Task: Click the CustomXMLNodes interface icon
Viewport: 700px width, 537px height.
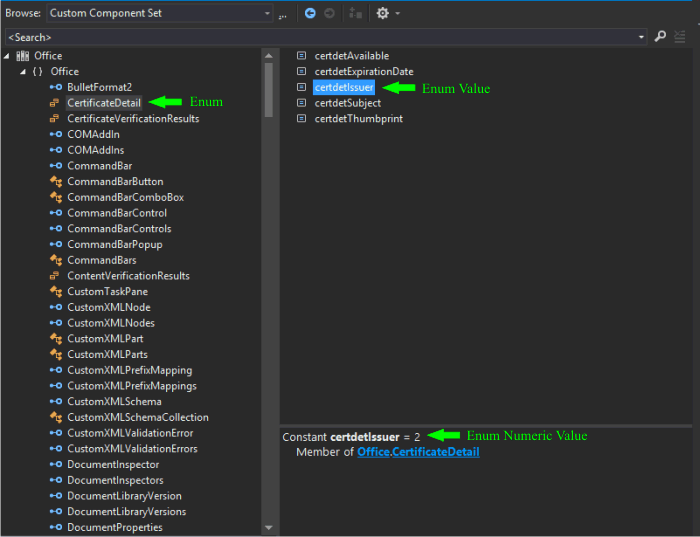Action: click(56, 323)
